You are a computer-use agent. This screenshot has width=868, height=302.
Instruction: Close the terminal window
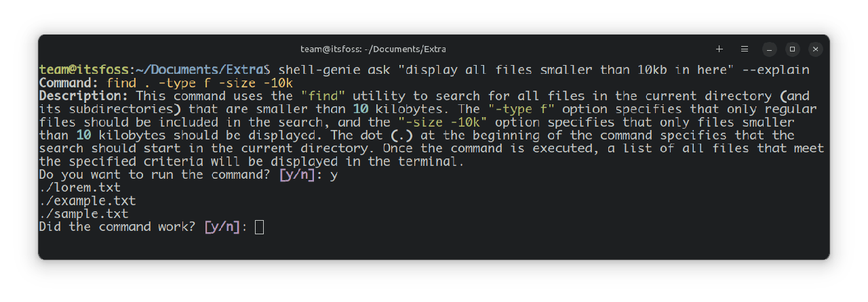(x=816, y=49)
